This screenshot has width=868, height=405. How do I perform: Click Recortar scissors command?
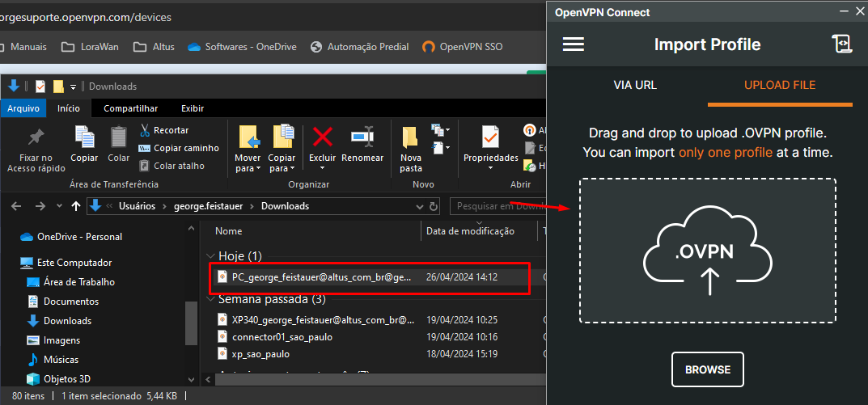tap(164, 131)
